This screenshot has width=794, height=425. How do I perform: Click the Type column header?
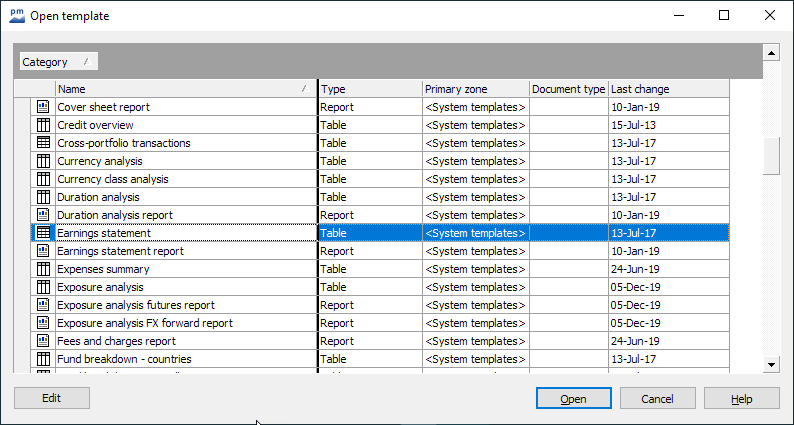369,89
